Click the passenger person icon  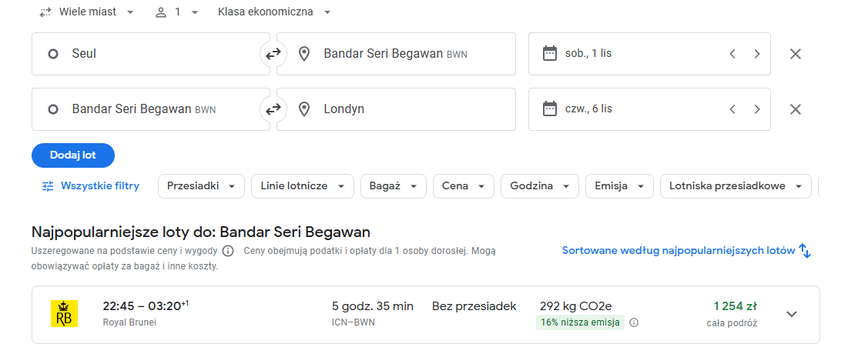(x=161, y=12)
